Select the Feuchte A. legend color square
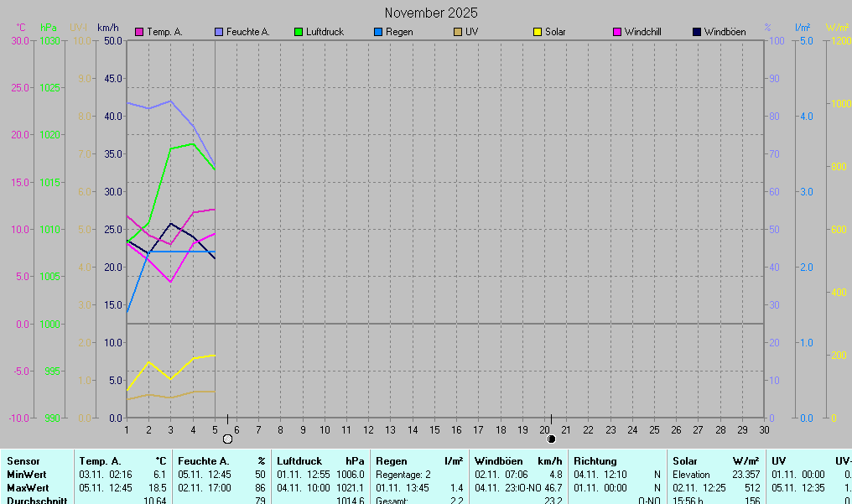Viewport: 852px width, 504px height. (219, 32)
